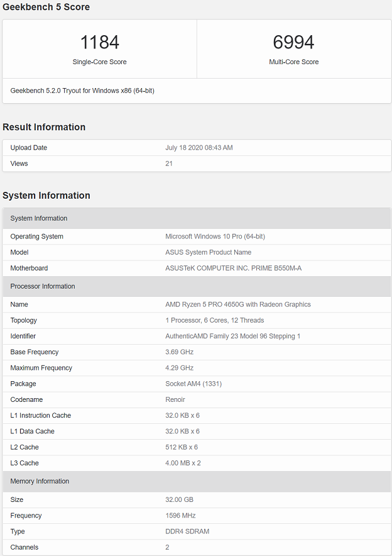Viewport: 392px width, 556px height.
Task: Select the Base Frequency 3.69 GHz value
Action: (x=179, y=352)
